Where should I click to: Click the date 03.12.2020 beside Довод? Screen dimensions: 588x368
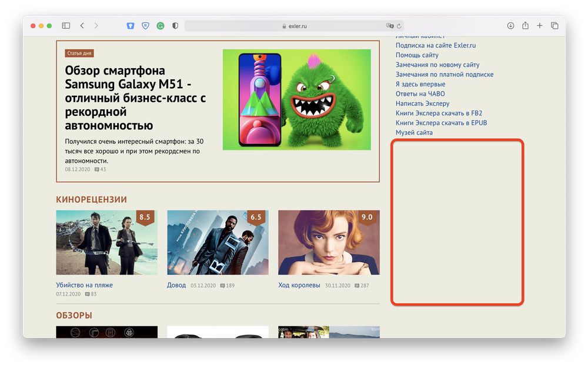pyautogui.click(x=203, y=286)
